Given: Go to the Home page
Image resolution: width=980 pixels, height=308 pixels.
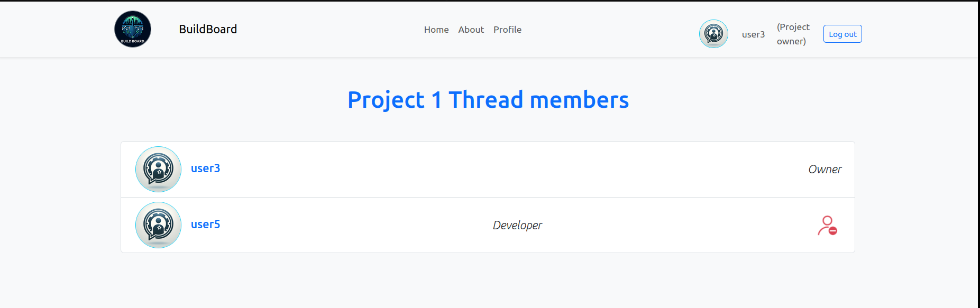Looking at the screenshot, I should pyautogui.click(x=436, y=30).
